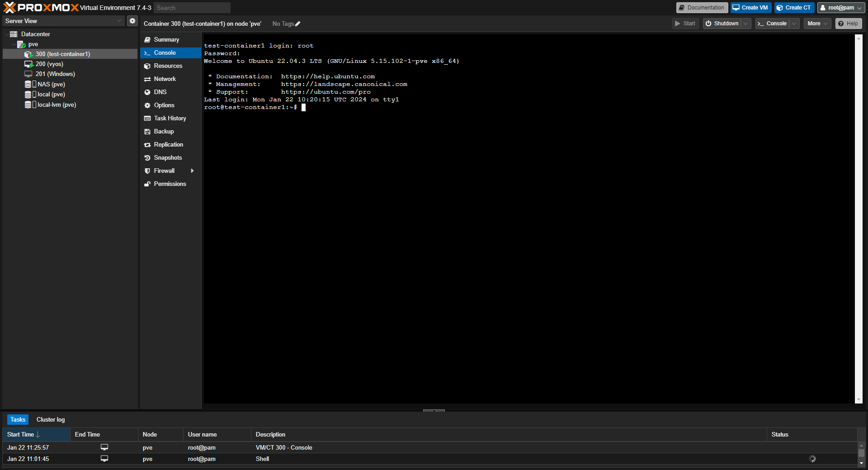Viewport: 868px width, 470px height.
Task: Click User name column header
Action: (x=217, y=434)
